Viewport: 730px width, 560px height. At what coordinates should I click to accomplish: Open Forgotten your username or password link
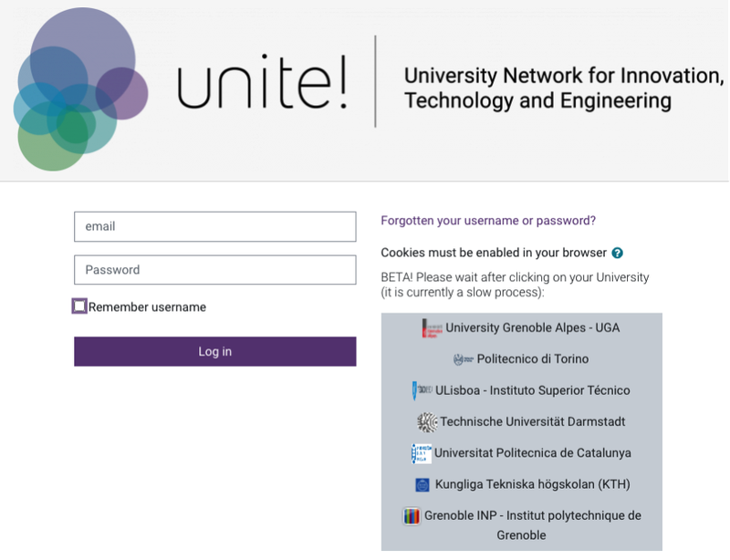click(488, 220)
